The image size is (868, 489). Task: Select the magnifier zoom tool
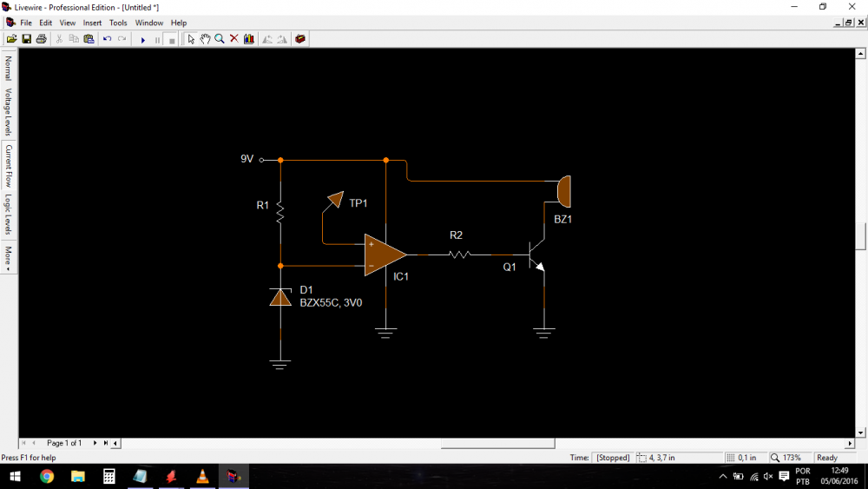[220, 39]
